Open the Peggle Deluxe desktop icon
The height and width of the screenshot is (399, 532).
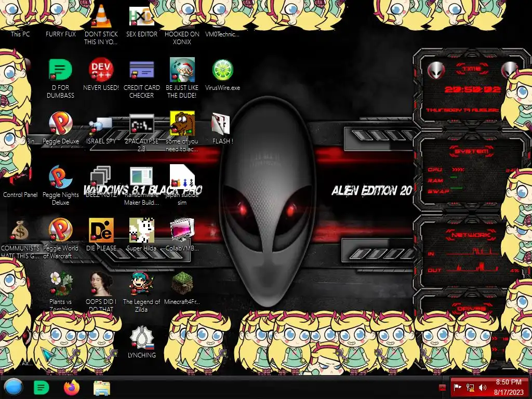pos(60,123)
